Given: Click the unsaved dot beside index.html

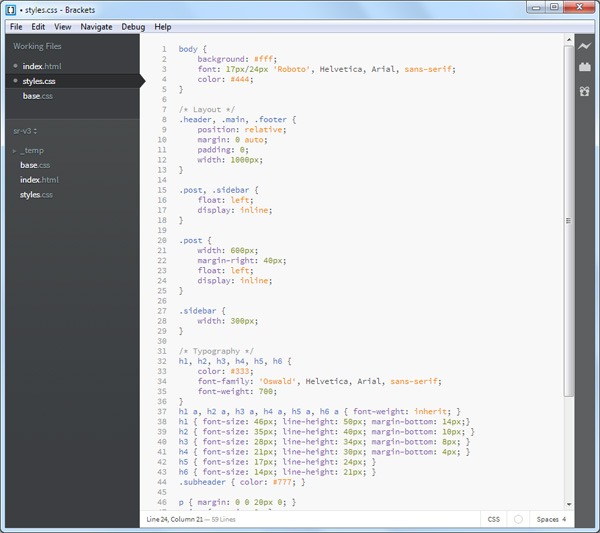Looking at the screenshot, I should point(15,66).
